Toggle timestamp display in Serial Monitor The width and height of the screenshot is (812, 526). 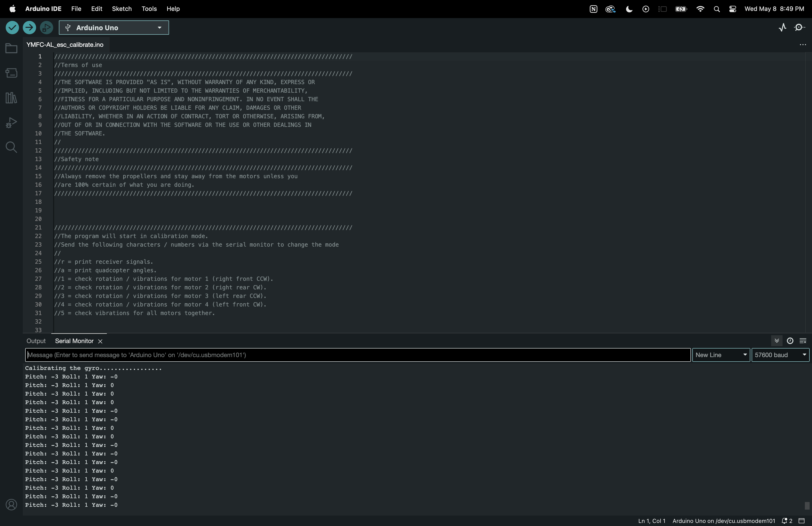point(790,341)
